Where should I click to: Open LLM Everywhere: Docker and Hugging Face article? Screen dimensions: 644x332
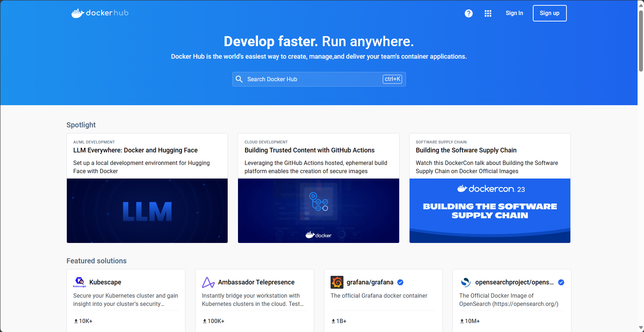(x=135, y=150)
